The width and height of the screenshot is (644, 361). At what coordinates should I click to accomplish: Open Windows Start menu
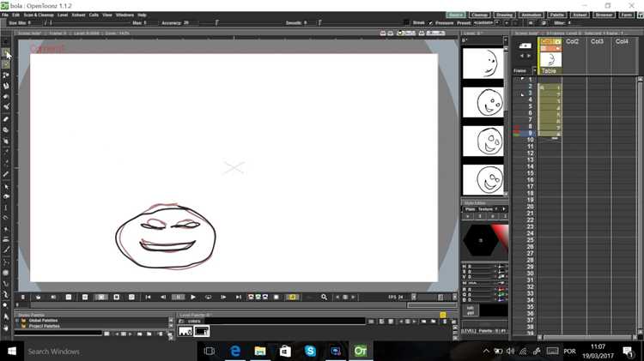(12, 352)
